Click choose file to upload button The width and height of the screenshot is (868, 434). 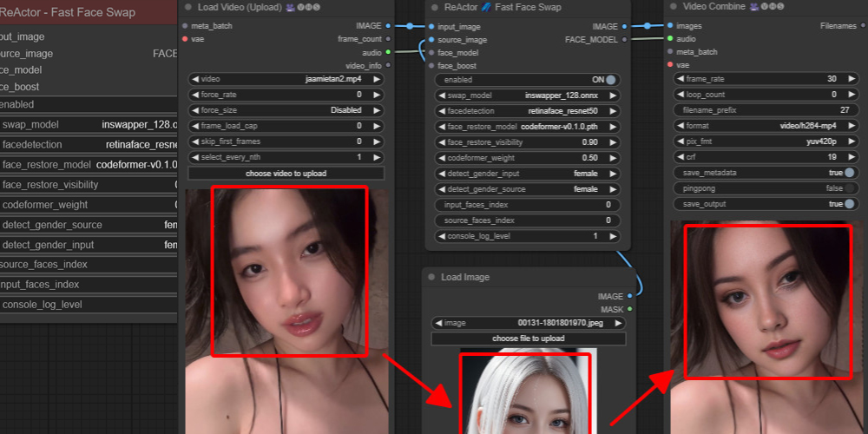tap(529, 339)
